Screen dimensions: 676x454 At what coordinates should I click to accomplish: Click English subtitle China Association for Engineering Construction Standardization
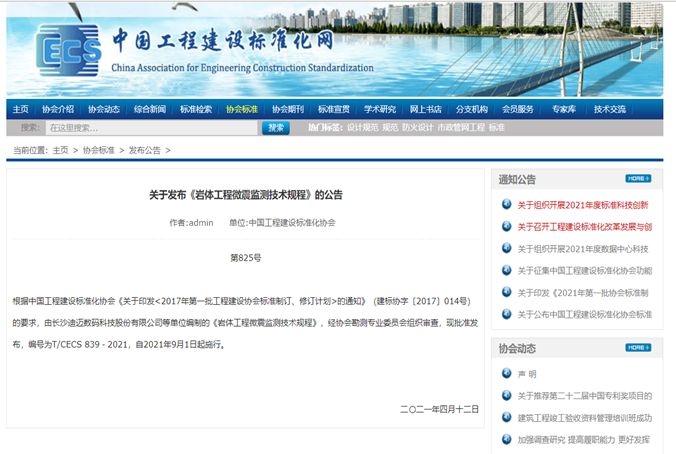pos(242,68)
